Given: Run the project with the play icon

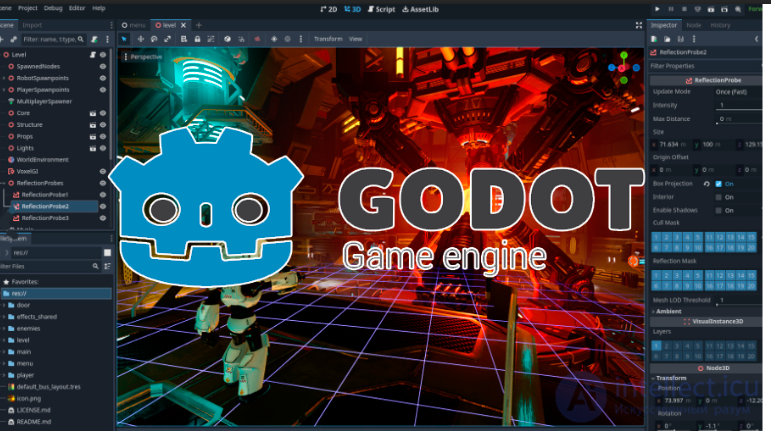Looking at the screenshot, I should (x=657, y=9).
